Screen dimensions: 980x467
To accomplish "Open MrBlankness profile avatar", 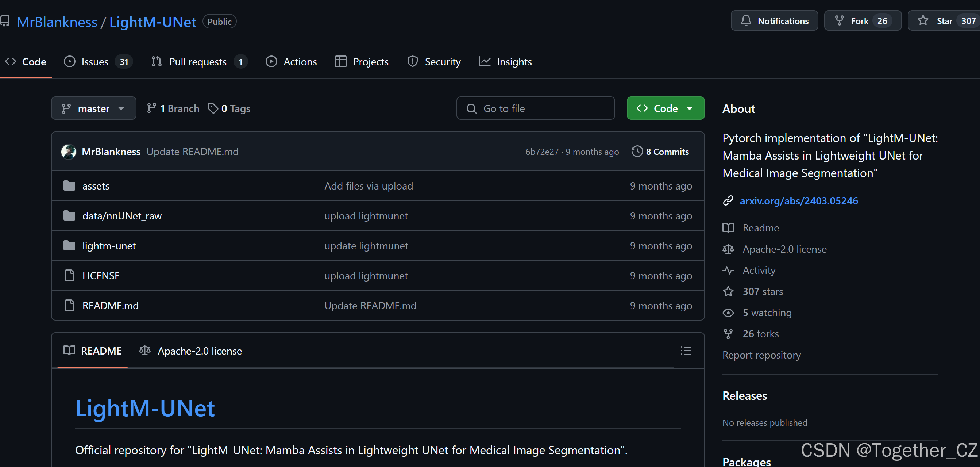I will 69,151.
